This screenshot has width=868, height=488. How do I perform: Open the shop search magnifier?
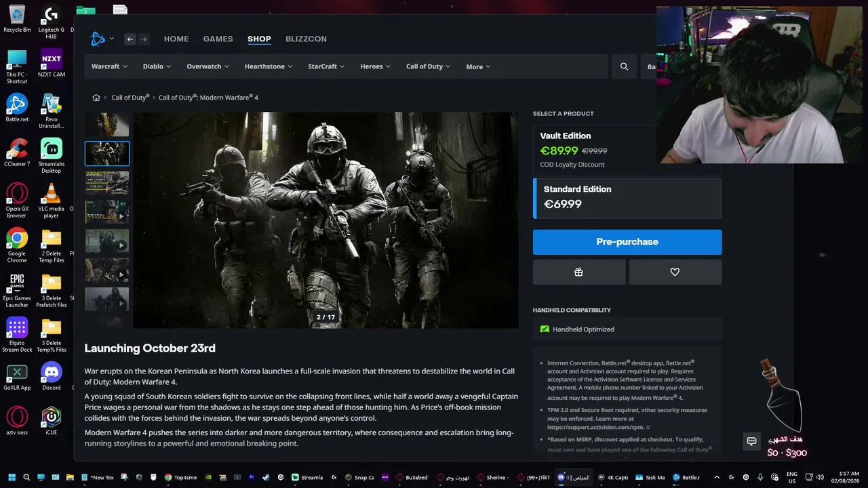pos(624,66)
